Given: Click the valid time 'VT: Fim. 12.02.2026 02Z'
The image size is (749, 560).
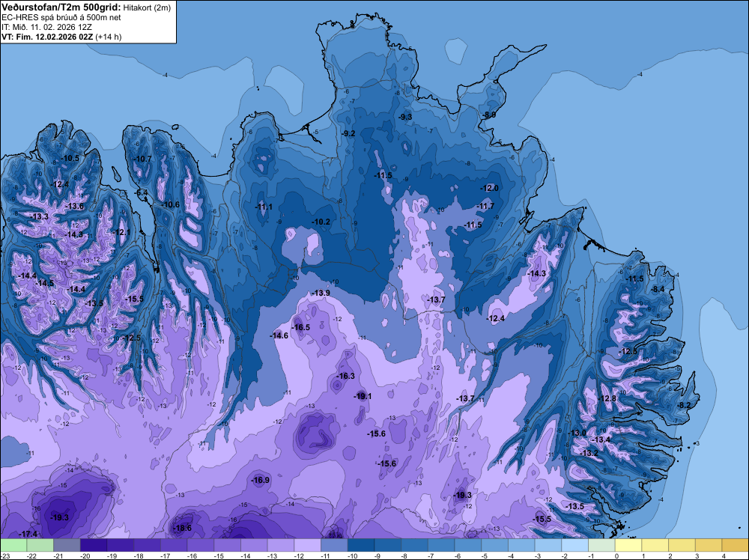Looking at the screenshot, I should [47, 37].
